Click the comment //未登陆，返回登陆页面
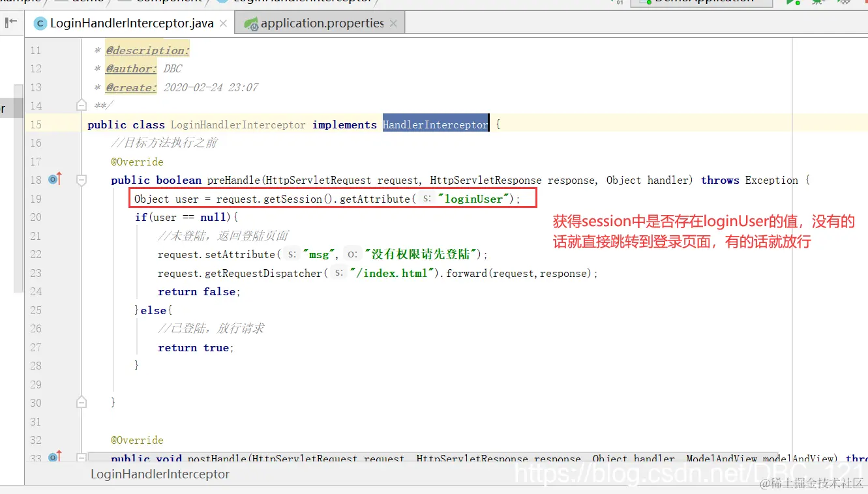The width and height of the screenshot is (868, 494). point(223,236)
